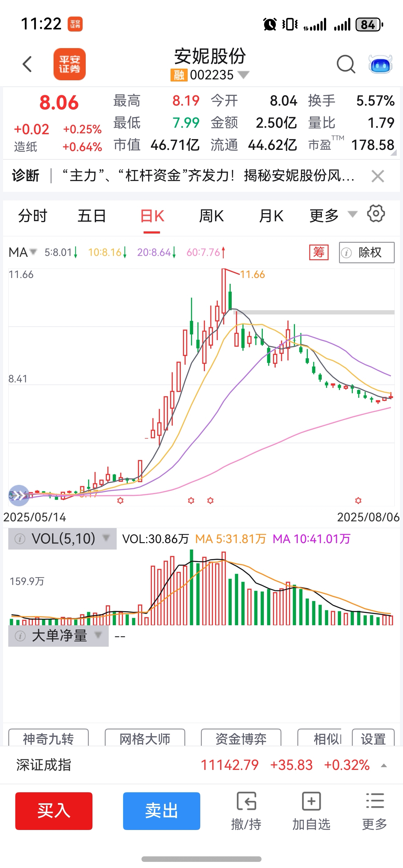Expand the MA indicator dropdown

[x=23, y=252]
